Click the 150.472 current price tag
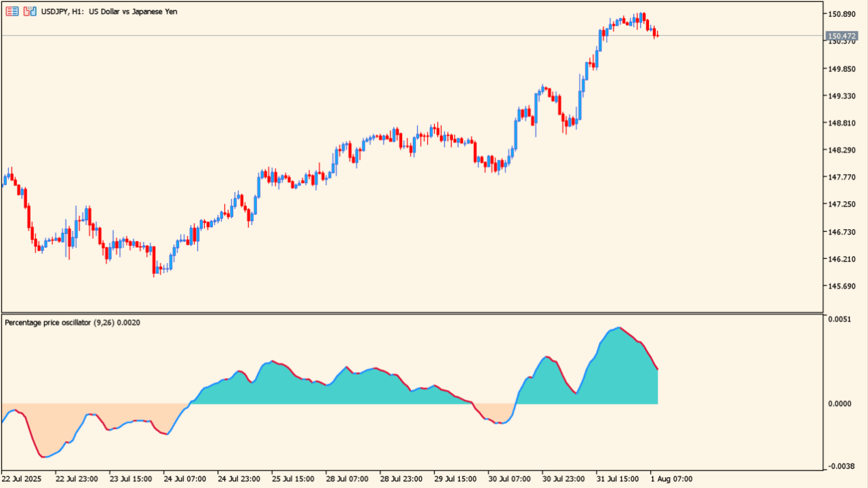The width and height of the screenshot is (868, 488). pyautogui.click(x=842, y=36)
